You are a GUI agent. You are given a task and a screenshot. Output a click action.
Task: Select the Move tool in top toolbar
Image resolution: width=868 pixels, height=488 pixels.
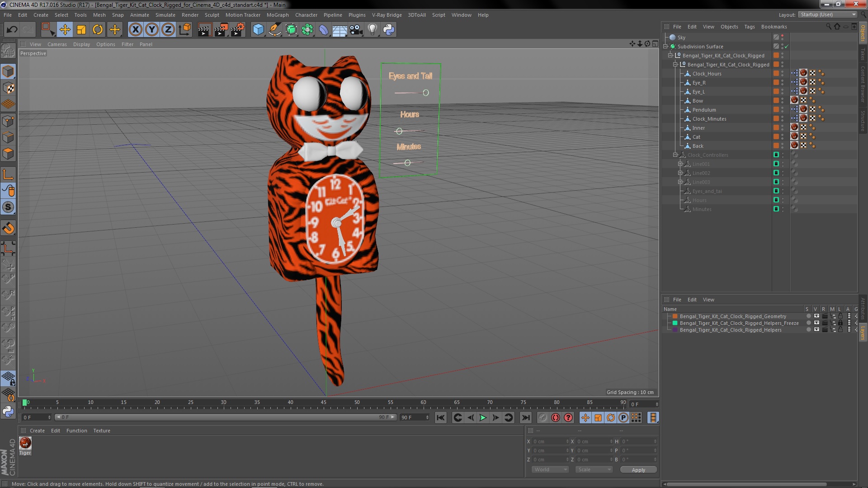[65, 30]
